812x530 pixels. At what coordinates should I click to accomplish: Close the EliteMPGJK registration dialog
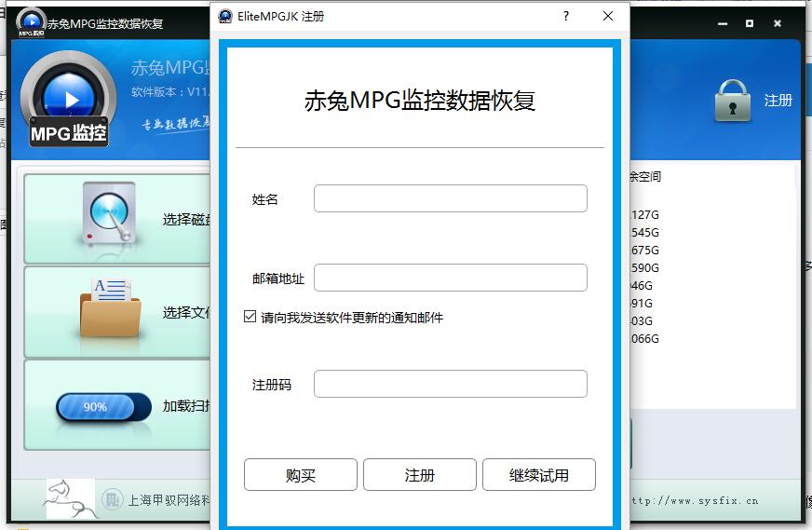tap(608, 17)
